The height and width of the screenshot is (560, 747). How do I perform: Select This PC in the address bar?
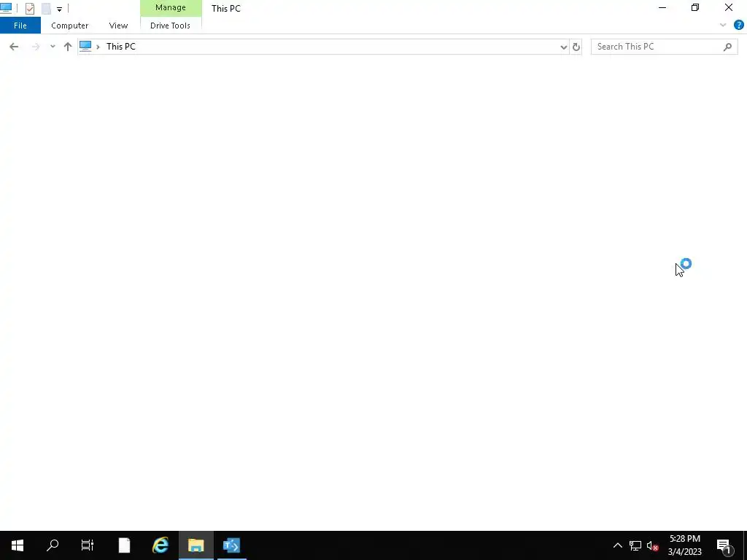121,46
